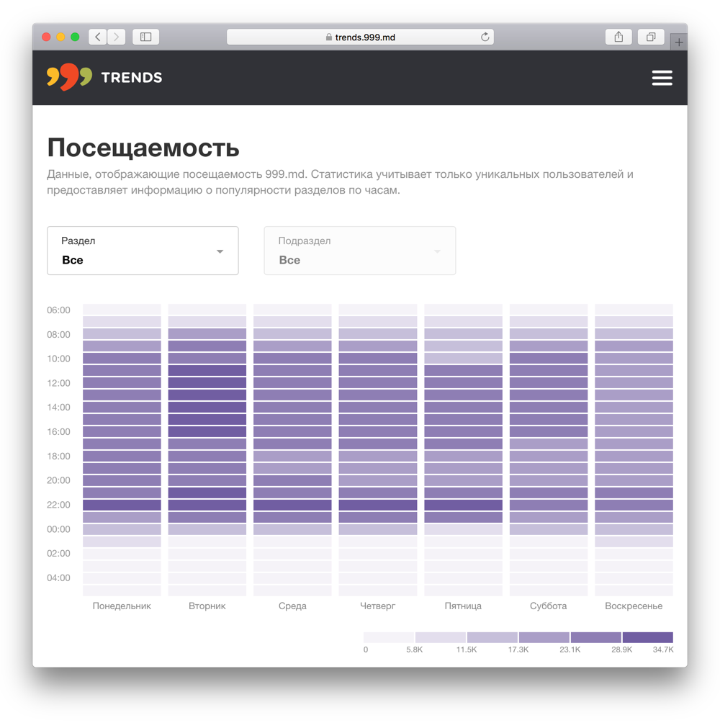
Task: Click the 04:00 time axis label
Action: [58, 578]
